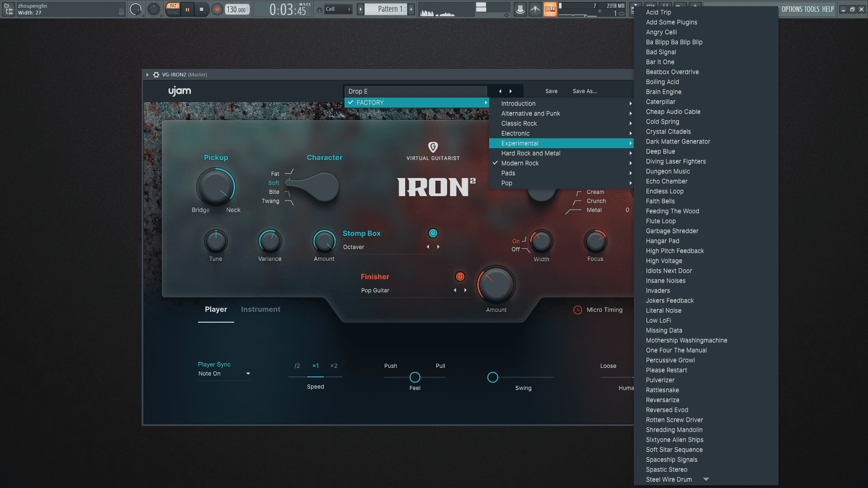Arm the record button

217,9
